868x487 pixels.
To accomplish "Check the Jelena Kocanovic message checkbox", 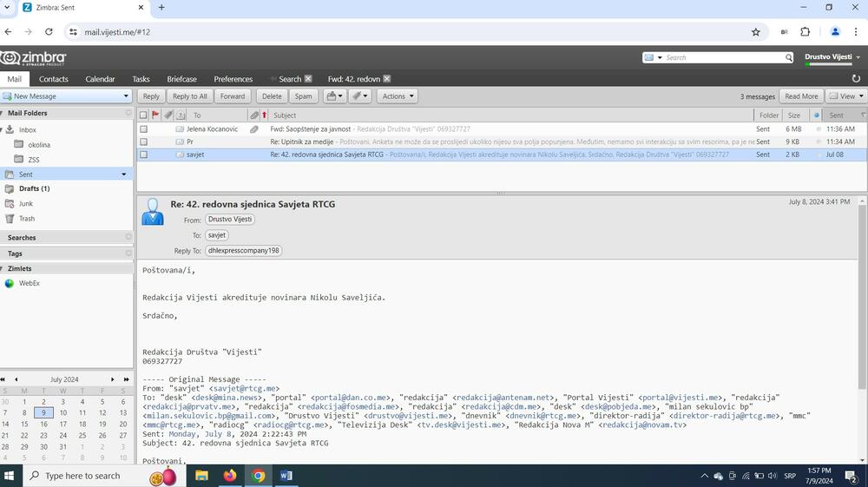I will (x=144, y=128).
